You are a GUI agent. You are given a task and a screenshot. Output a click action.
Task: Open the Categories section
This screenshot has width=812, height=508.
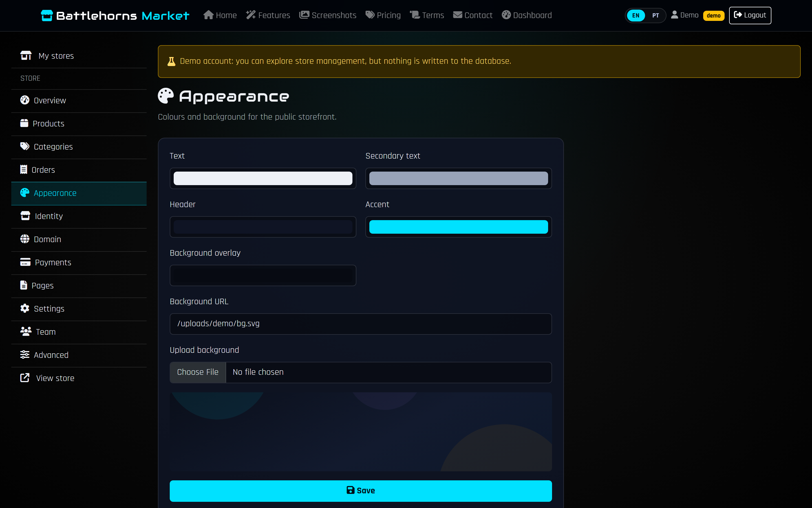79,147
